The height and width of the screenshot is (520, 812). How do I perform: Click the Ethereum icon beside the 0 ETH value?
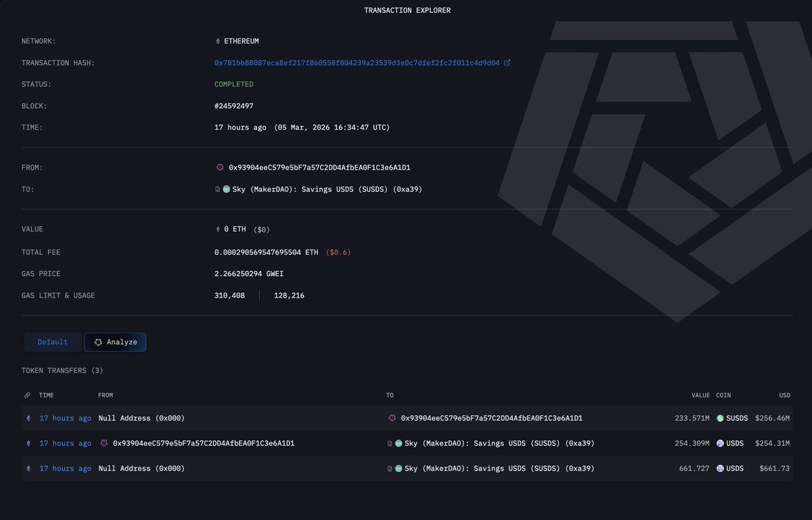point(218,229)
